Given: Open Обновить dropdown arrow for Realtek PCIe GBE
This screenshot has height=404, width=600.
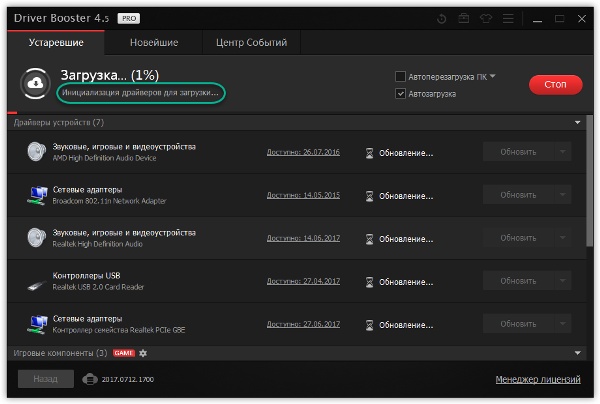Looking at the screenshot, I should pyautogui.click(x=563, y=324).
